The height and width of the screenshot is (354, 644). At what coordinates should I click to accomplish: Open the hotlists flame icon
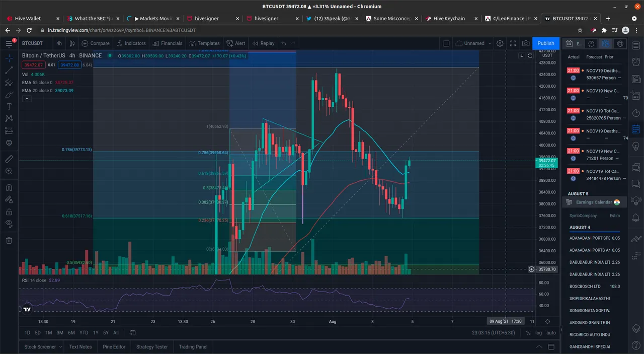click(636, 112)
